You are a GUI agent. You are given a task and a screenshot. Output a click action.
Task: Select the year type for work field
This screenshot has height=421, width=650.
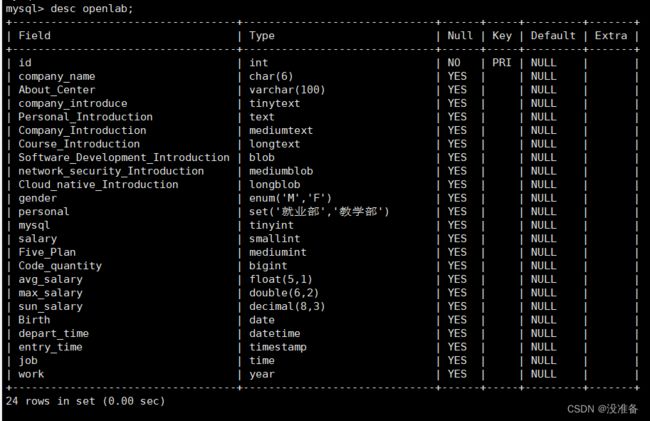pyautogui.click(x=262, y=374)
